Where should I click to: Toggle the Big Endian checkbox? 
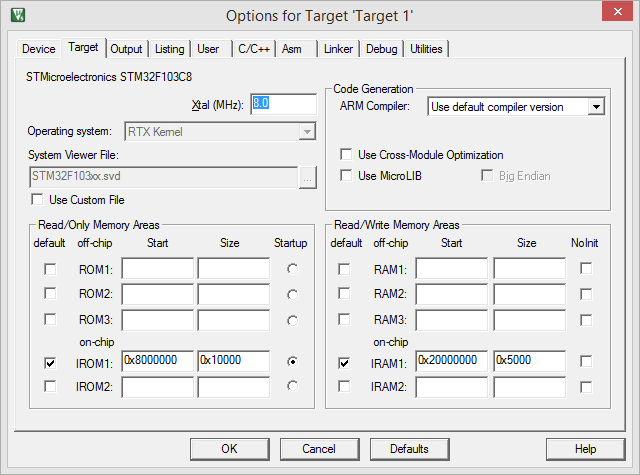point(487,175)
